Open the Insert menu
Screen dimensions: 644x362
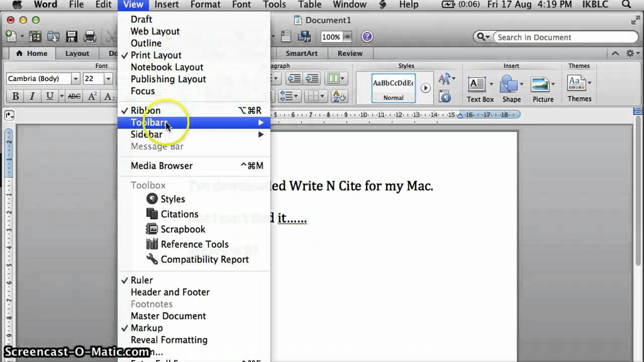click(167, 5)
